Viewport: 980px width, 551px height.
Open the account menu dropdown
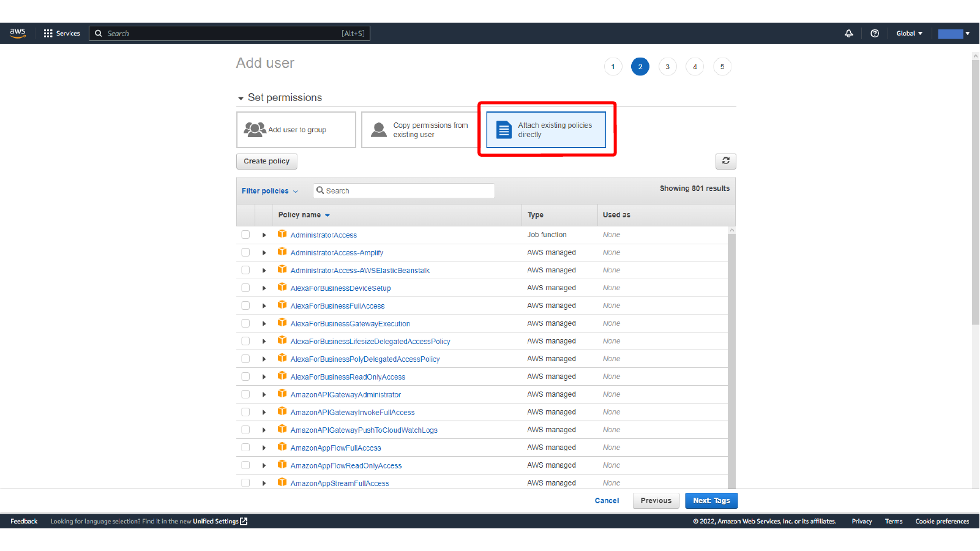pos(954,34)
